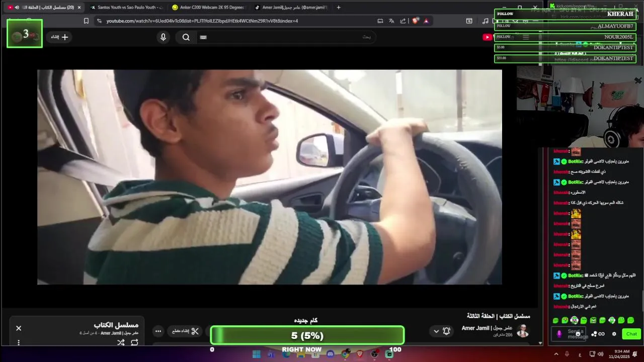Open notification bell in system tray

coord(635,354)
